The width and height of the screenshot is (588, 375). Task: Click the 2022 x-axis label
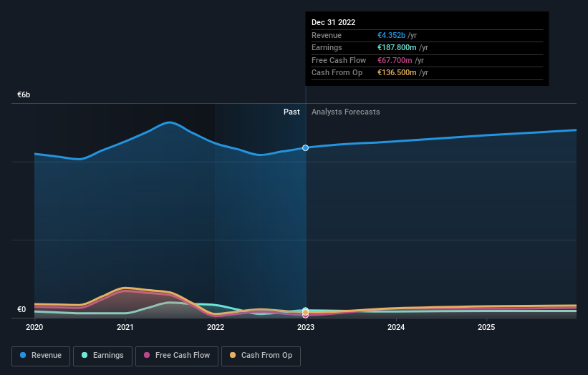tap(216, 328)
